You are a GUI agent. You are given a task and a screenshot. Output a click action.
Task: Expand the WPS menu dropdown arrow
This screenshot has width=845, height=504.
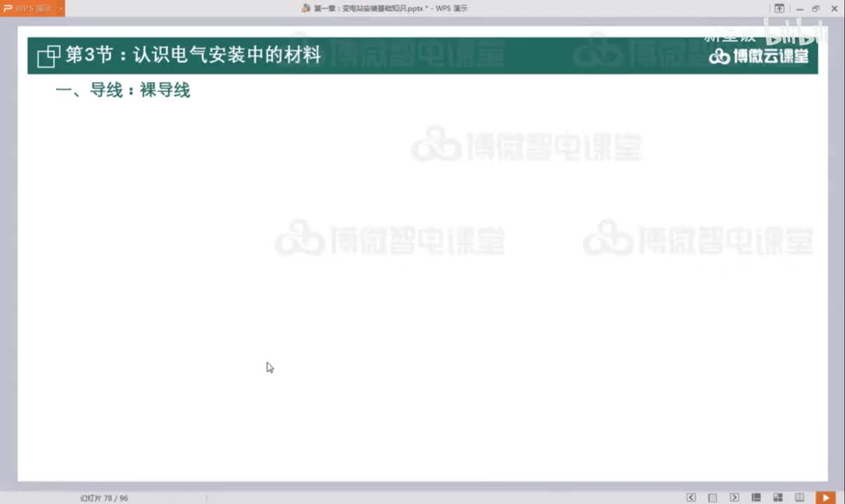[x=61, y=8]
